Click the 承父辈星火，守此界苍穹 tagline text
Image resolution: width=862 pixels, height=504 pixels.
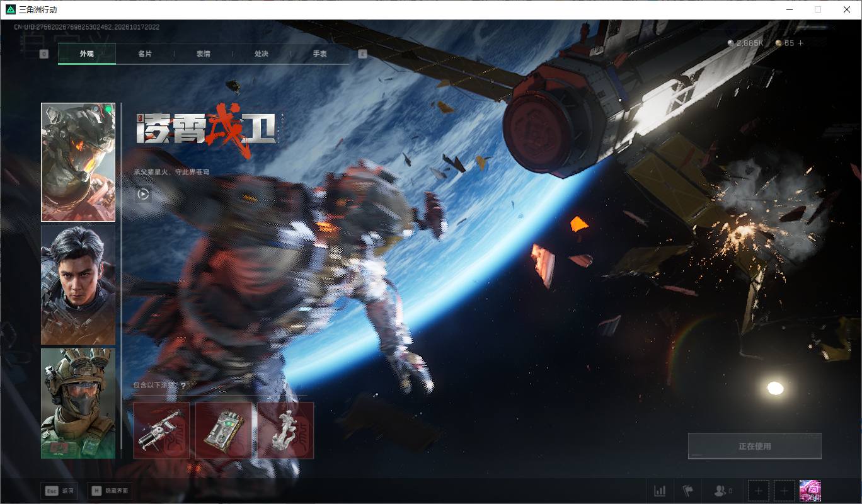pyautogui.click(x=172, y=171)
